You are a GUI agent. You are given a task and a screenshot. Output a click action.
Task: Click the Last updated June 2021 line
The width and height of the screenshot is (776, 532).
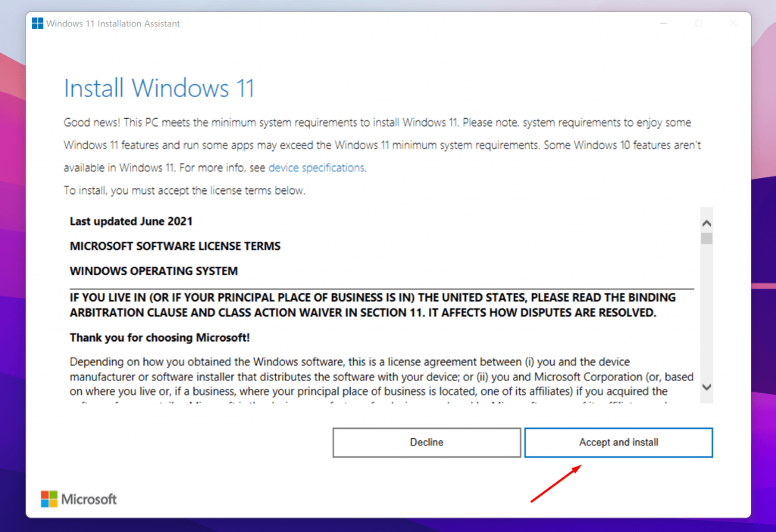click(x=130, y=221)
